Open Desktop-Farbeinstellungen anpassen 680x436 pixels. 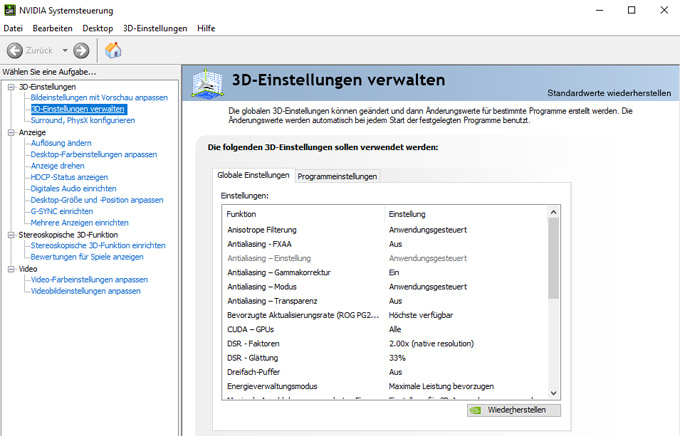coord(94,154)
